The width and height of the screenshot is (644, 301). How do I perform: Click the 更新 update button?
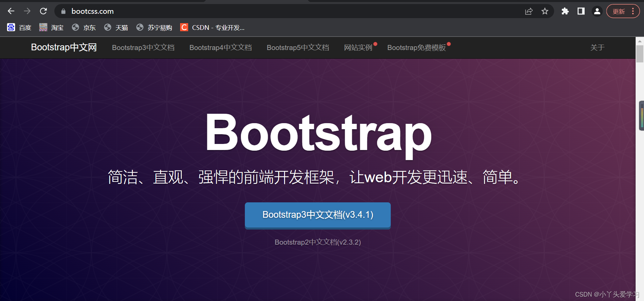click(x=619, y=11)
